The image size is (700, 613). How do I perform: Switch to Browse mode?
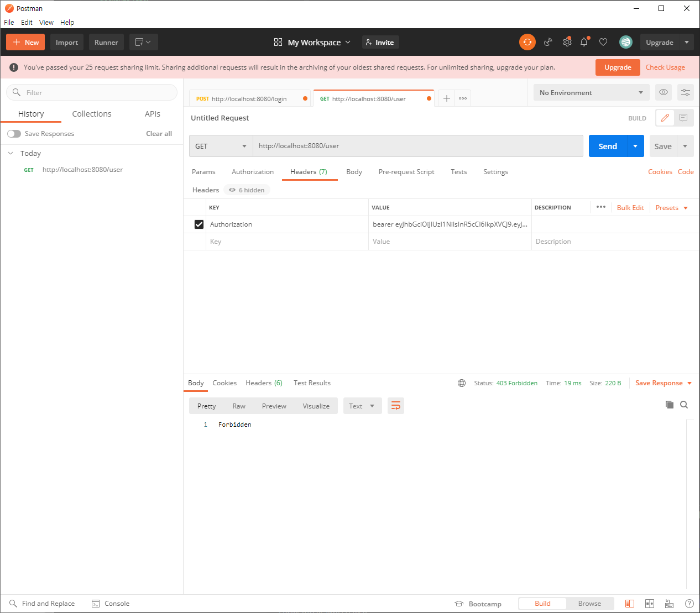pyautogui.click(x=589, y=604)
